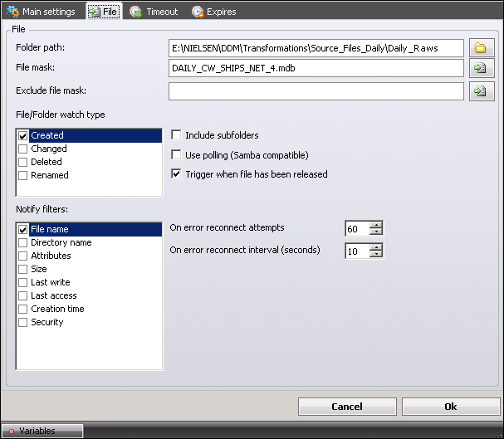This screenshot has width=504, height=439.
Task: Increase the reconnect interval seconds
Action: [376, 247]
